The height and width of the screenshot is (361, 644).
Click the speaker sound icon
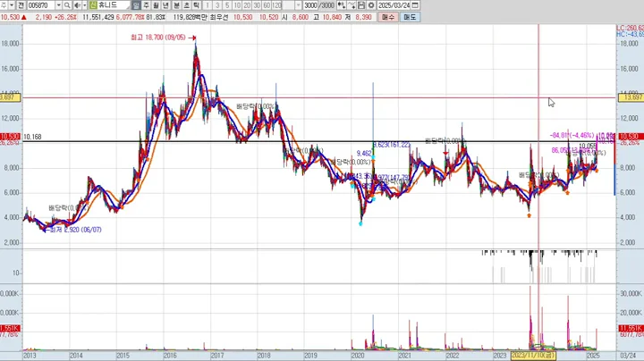(x=77, y=5)
